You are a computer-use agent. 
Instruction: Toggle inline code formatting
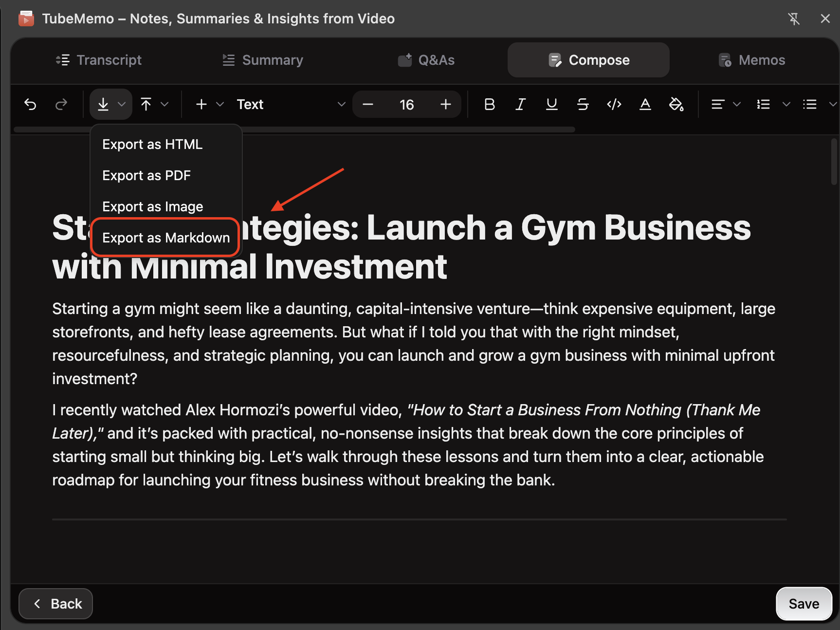click(x=614, y=104)
